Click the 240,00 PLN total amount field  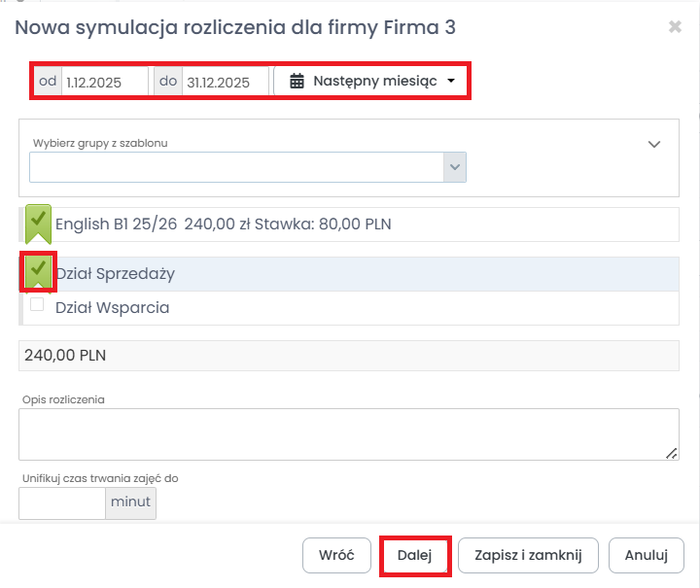tap(348, 355)
